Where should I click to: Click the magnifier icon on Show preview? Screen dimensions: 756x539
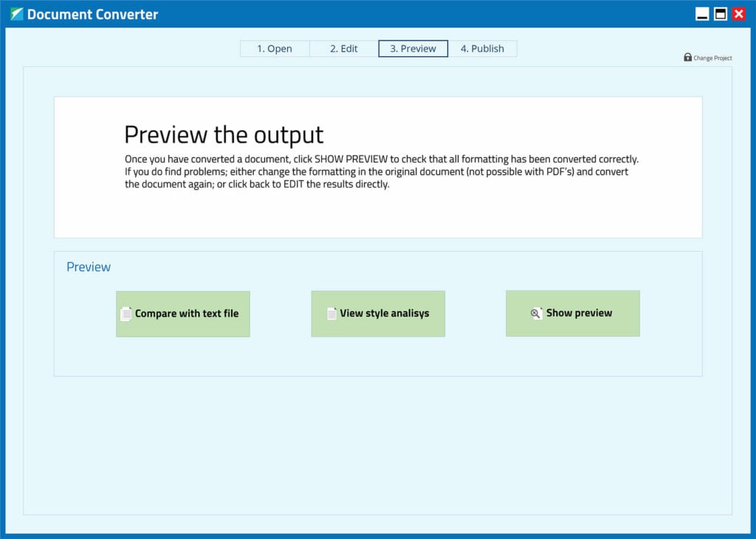536,313
